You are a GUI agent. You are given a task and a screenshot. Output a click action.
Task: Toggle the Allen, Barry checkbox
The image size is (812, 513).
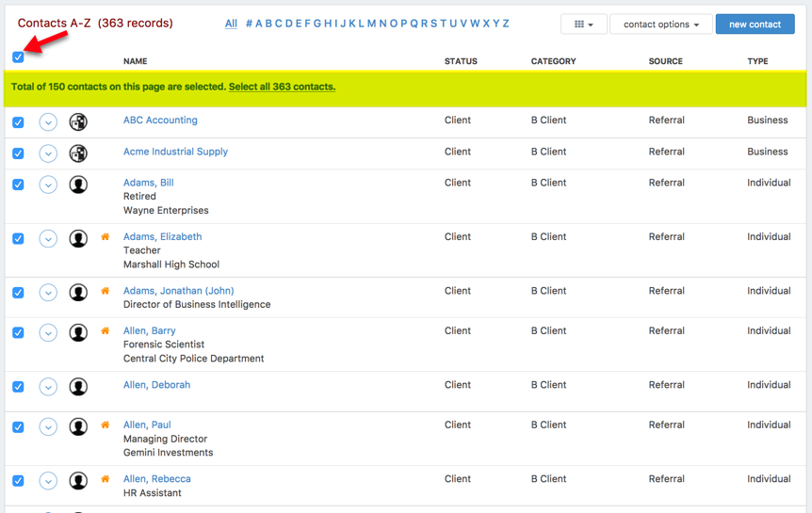point(18,332)
